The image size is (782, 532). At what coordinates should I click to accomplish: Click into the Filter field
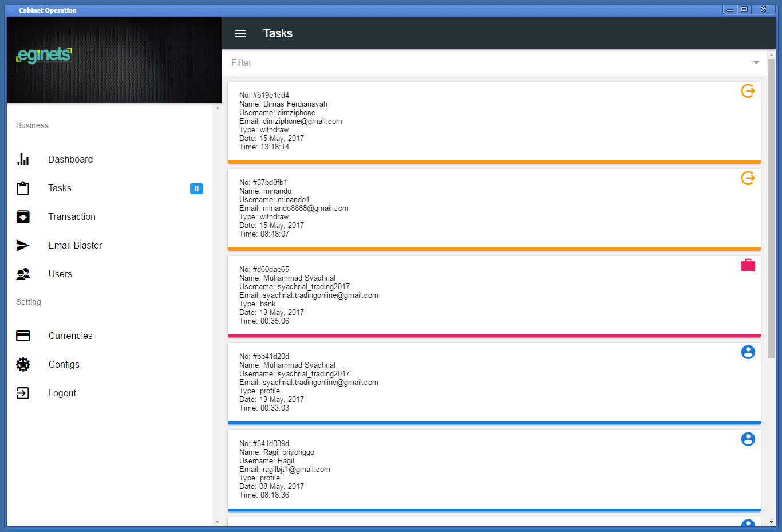click(495, 63)
